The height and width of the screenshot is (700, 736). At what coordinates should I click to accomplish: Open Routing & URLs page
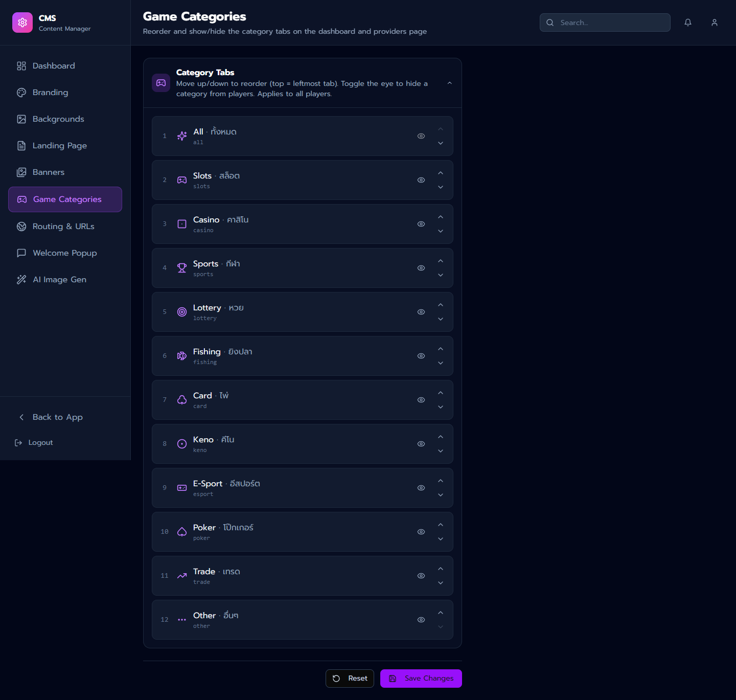pos(65,227)
